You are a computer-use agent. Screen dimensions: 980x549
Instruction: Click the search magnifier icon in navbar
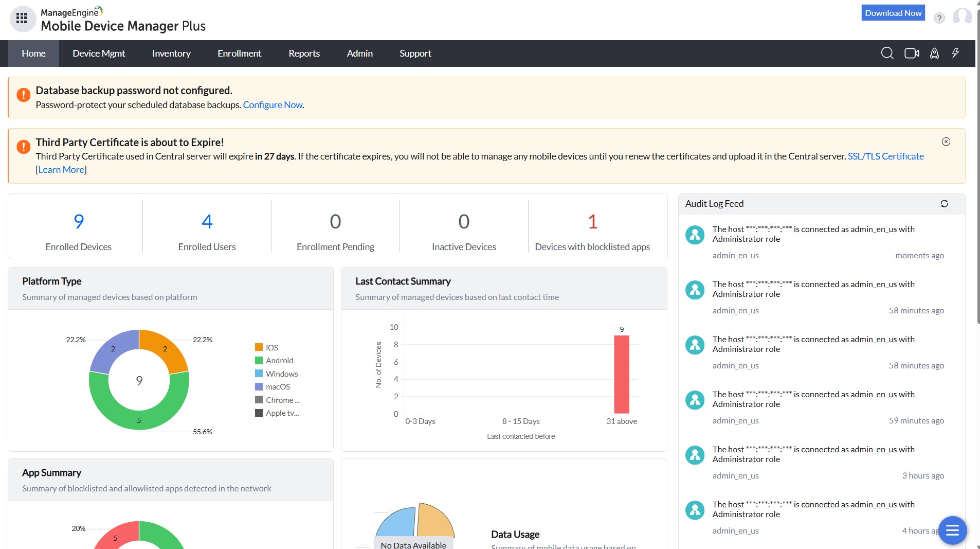coord(887,53)
